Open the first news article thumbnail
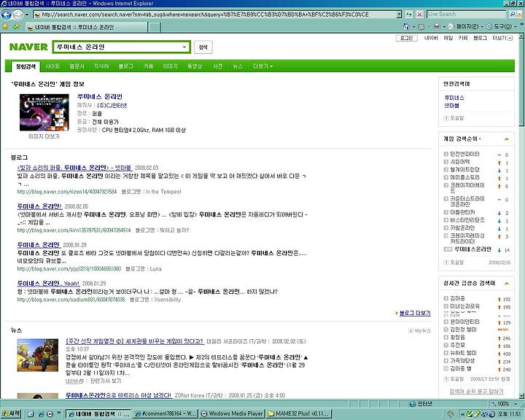 (x=37, y=355)
